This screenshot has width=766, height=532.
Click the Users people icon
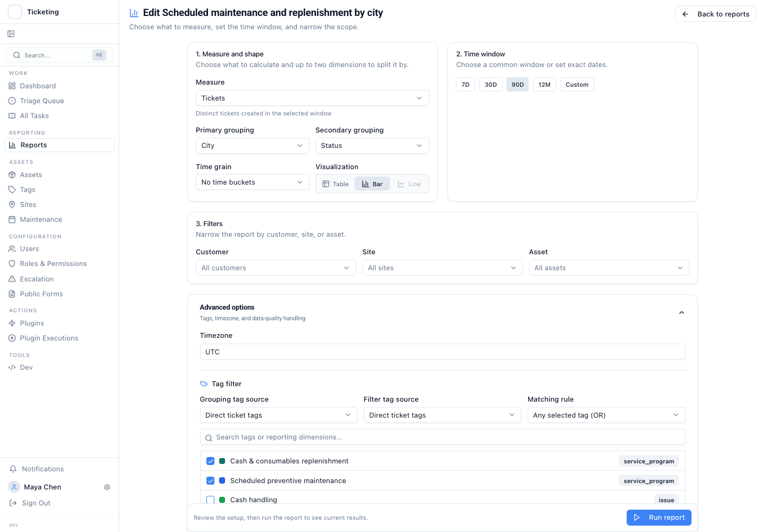(x=12, y=249)
